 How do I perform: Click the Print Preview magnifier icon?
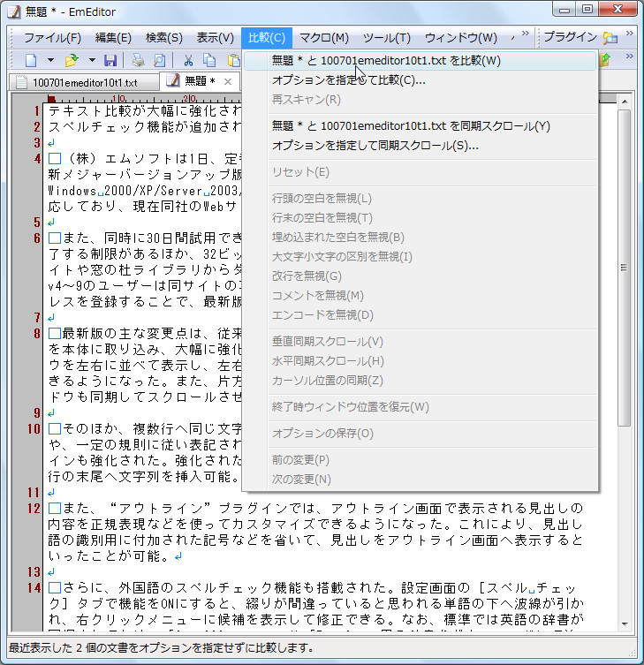[160, 60]
